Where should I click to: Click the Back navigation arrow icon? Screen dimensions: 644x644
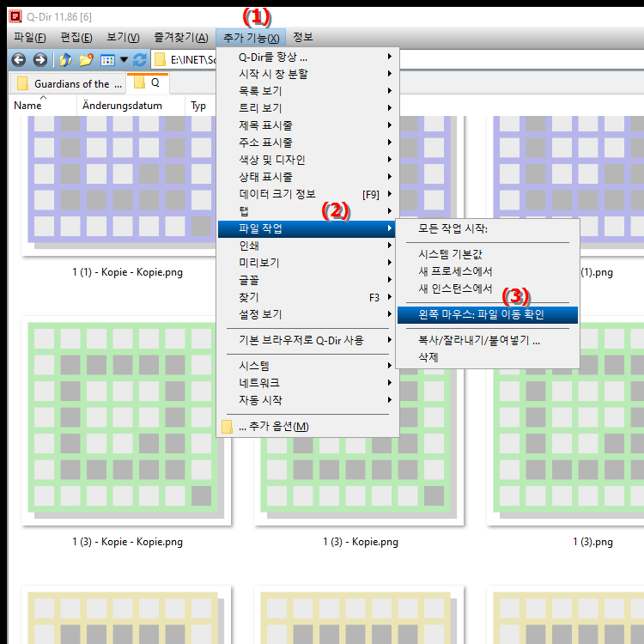point(19,60)
